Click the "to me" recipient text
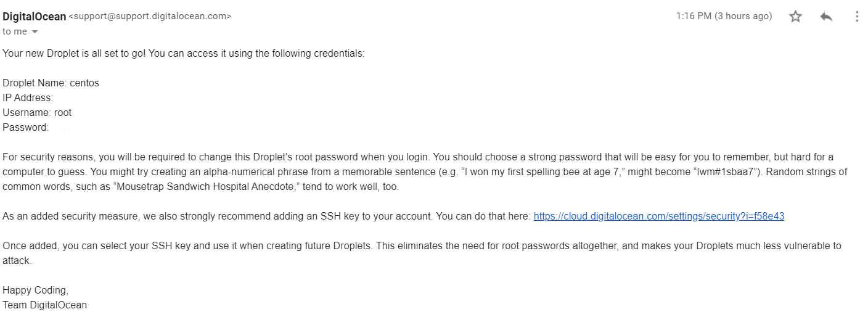The height and width of the screenshot is (317, 868). click(x=15, y=31)
